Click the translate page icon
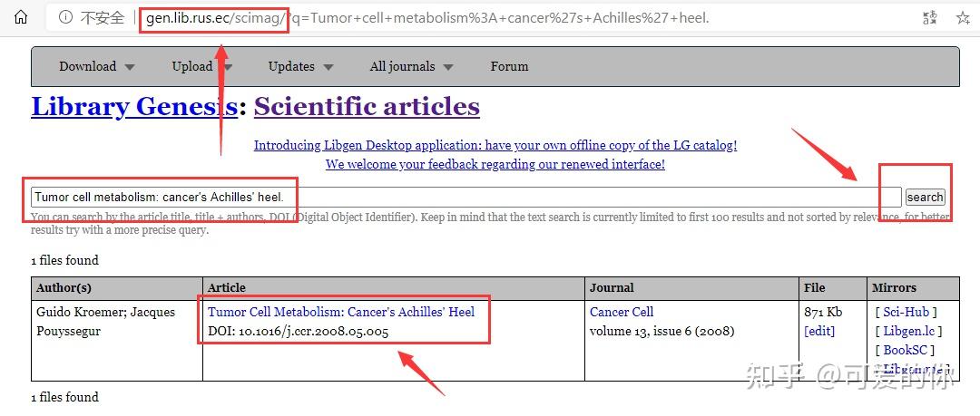 pos(930,18)
